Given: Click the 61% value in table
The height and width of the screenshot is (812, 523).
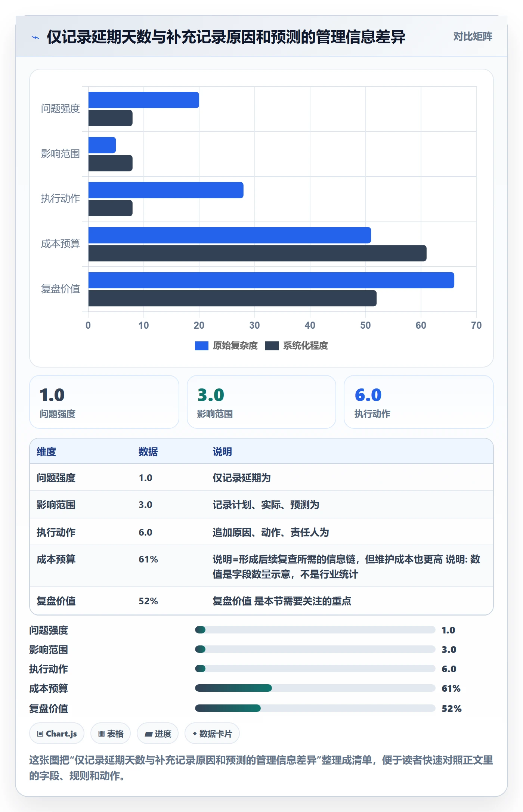Looking at the screenshot, I should [x=148, y=559].
